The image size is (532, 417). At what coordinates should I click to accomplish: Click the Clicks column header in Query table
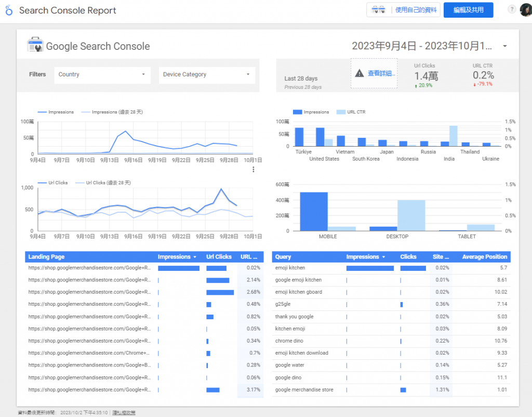(x=408, y=257)
